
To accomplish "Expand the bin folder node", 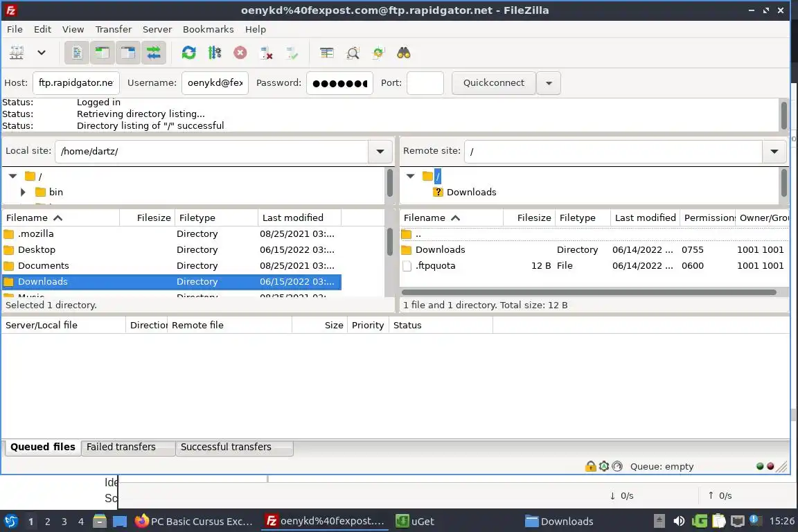I will pyautogui.click(x=23, y=192).
